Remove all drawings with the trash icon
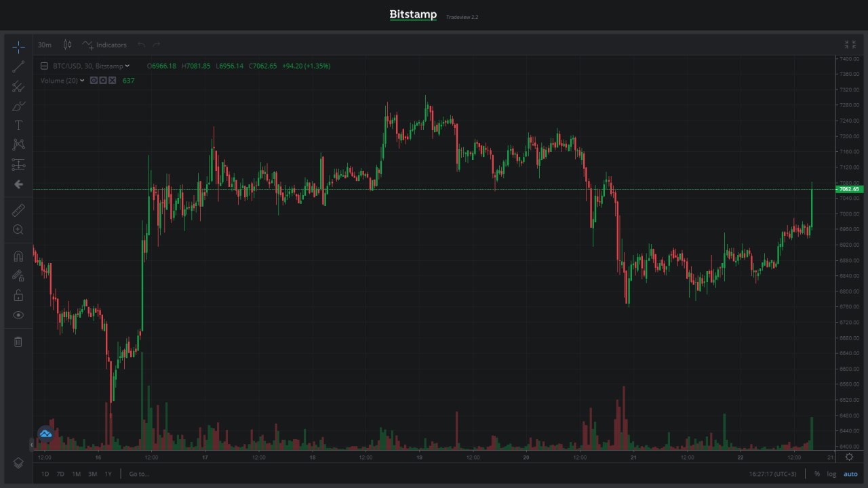This screenshot has height=488, width=868. pos(18,342)
